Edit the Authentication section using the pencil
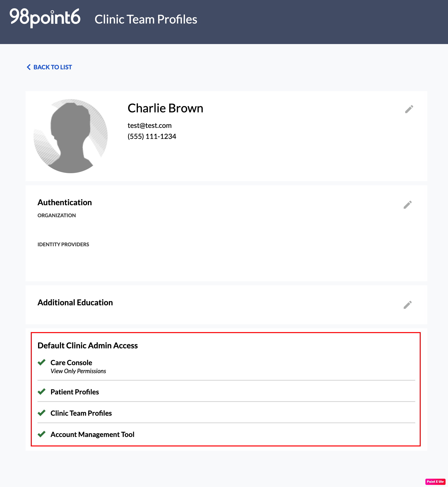The height and width of the screenshot is (487, 448). pos(407,205)
